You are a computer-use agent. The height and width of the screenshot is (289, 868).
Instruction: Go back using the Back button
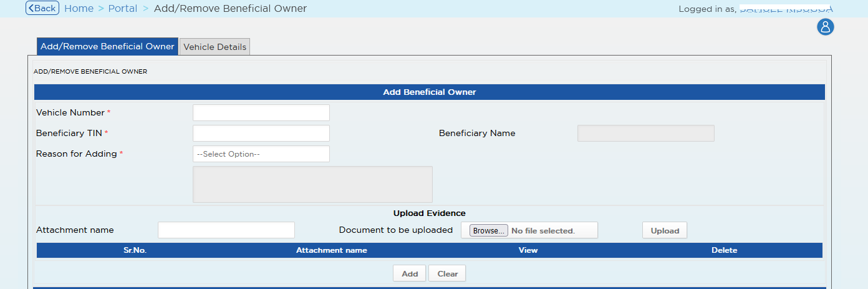coord(42,8)
